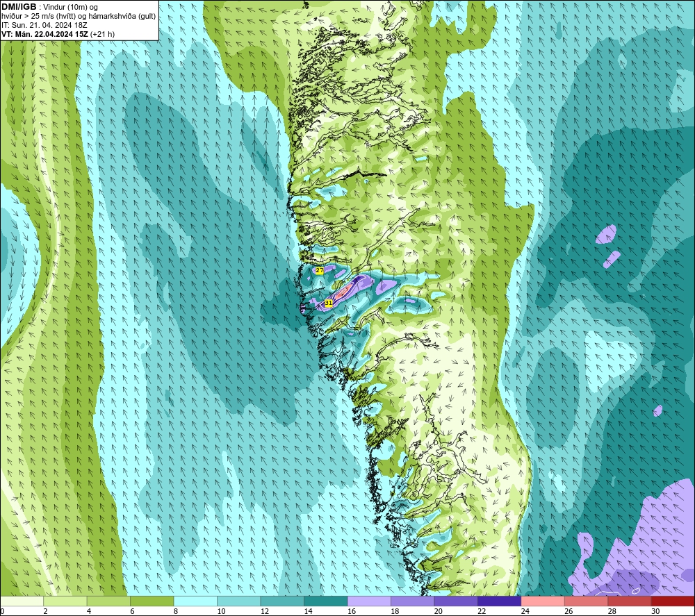
Task: Click the 16–18 m/s light purple legend swatch
Action: pyautogui.click(x=369, y=601)
